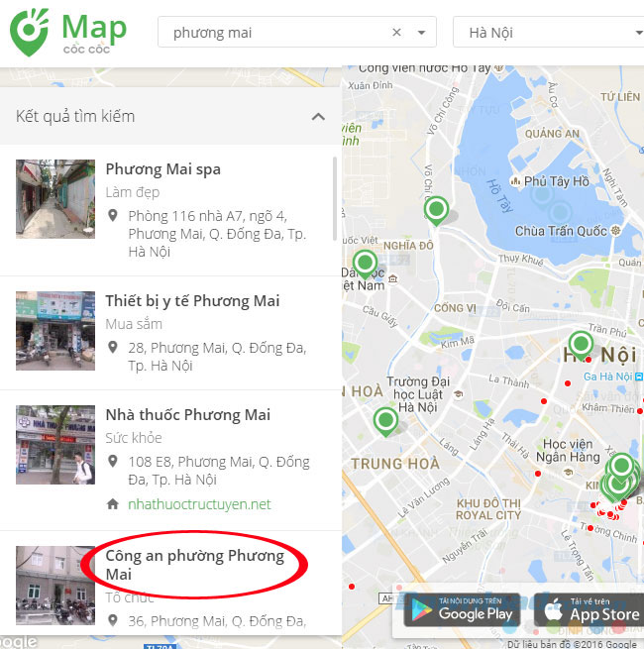Click Công an phường Phương Mai thumbnail
This screenshot has height=649, width=644.
tap(55, 586)
